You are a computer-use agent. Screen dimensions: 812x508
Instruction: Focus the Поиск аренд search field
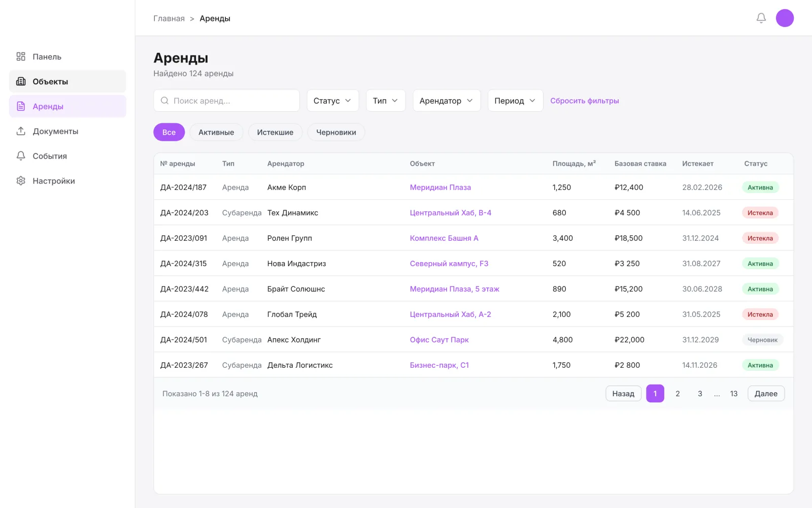tap(226, 101)
